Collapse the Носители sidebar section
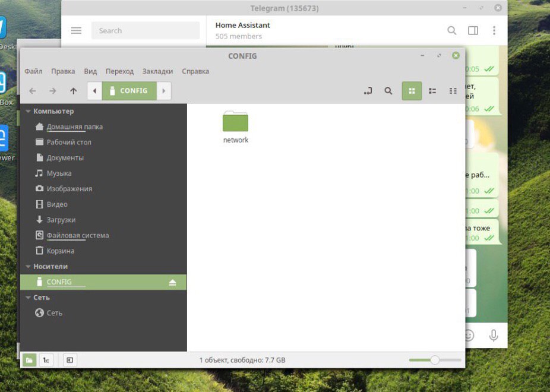This screenshot has height=392, width=550. click(28, 267)
